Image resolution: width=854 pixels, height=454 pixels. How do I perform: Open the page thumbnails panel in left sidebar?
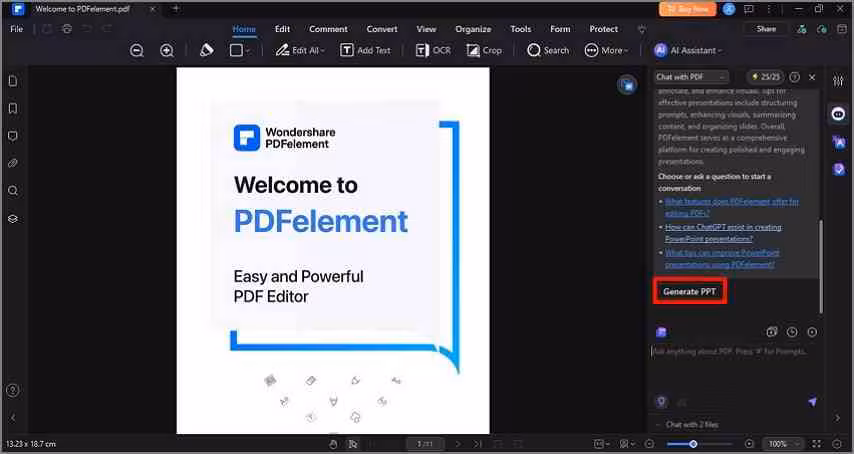[13, 81]
